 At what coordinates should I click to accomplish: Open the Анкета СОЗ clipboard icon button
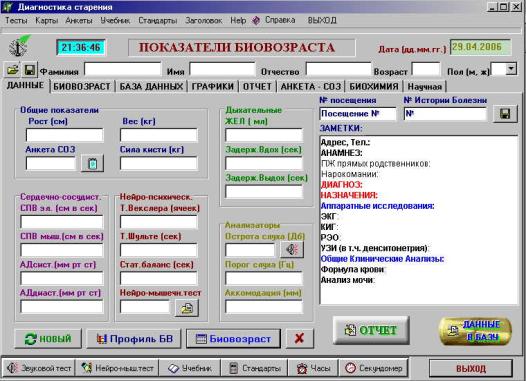pos(93,164)
